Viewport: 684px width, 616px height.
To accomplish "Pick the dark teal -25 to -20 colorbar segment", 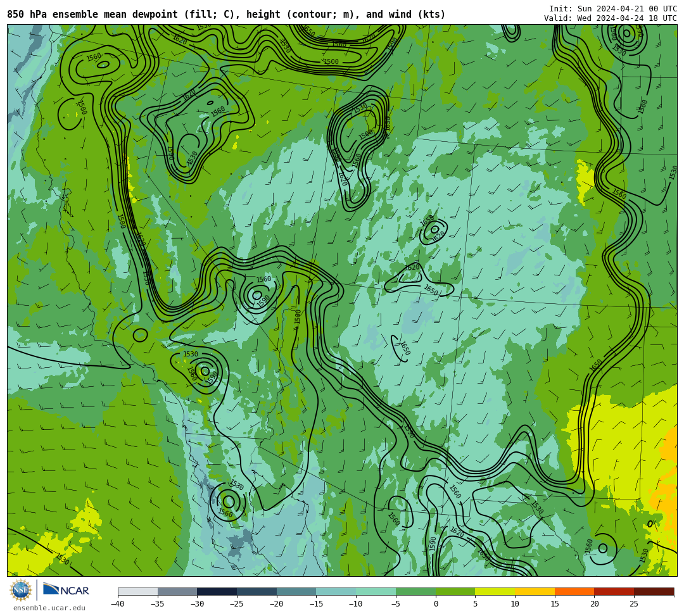I will pos(257,591).
